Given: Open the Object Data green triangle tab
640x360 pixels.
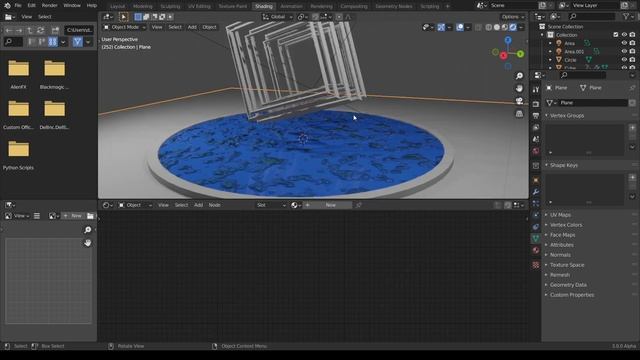Looking at the screenshot, I should [x=536, y=238].
